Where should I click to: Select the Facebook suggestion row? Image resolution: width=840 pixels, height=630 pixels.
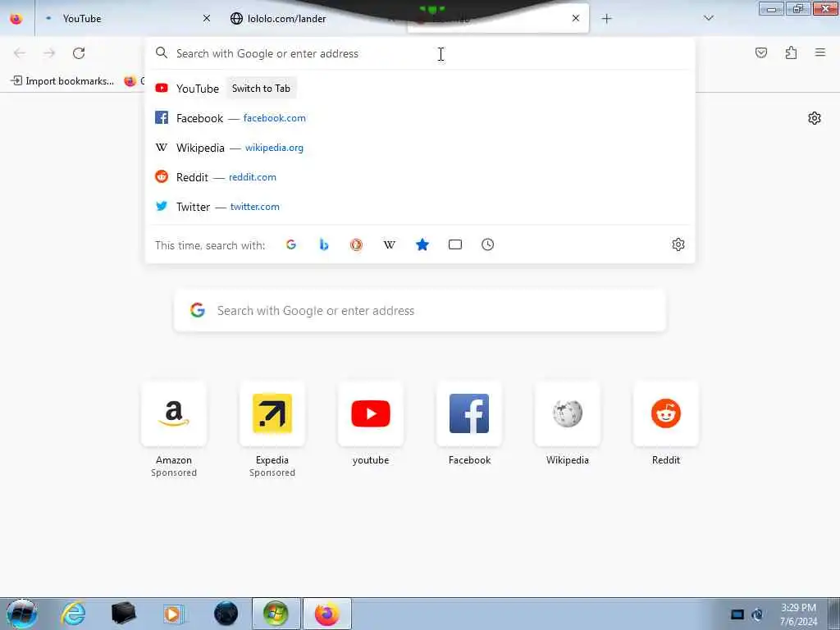pyautogui.click(x=421, y=118)
